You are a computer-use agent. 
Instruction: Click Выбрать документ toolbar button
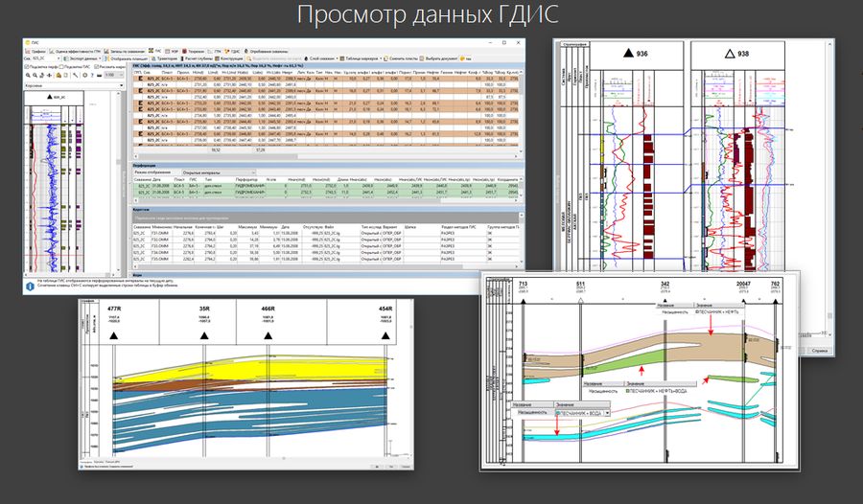point(438,58)
